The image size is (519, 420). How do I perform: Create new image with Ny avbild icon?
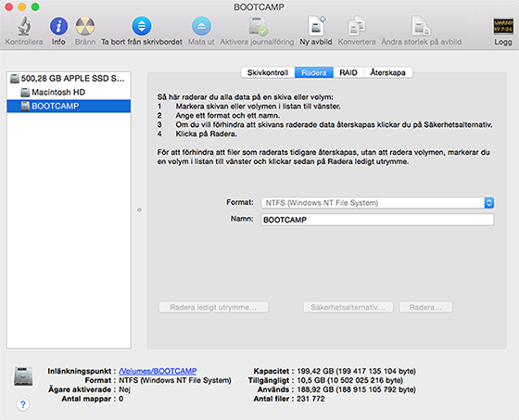coord(316,26)
